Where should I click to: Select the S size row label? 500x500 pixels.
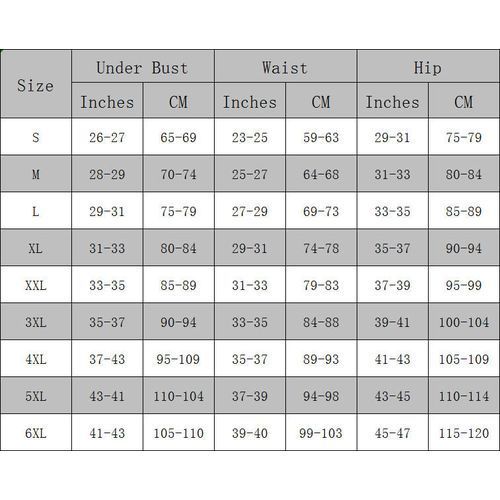pos(36,137)
